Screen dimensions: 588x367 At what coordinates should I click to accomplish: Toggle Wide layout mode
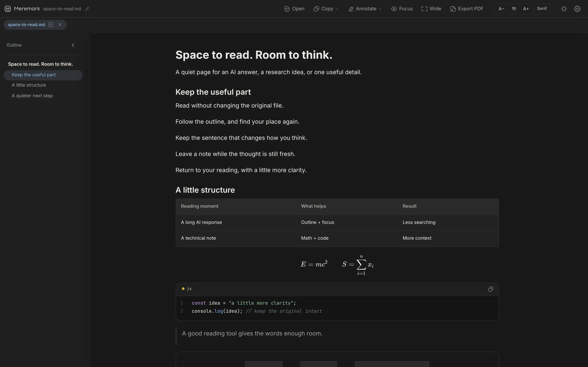coord(431,9)
